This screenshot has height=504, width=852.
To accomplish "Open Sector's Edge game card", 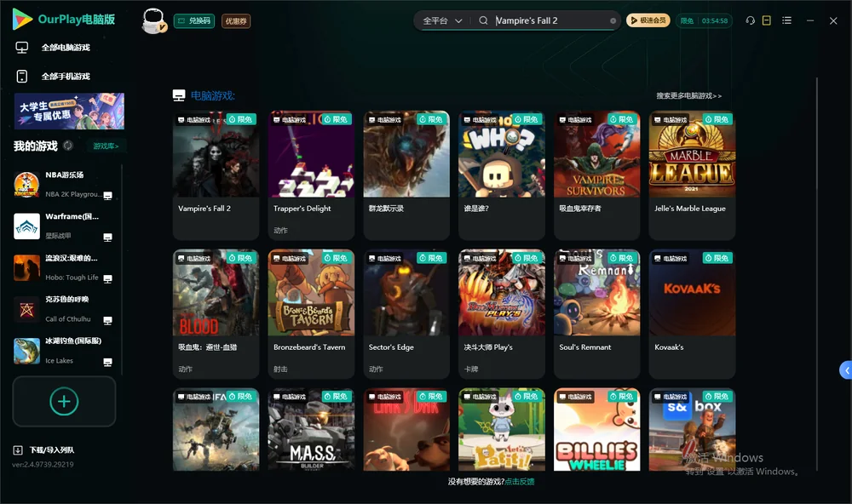I will pos(406,314).
